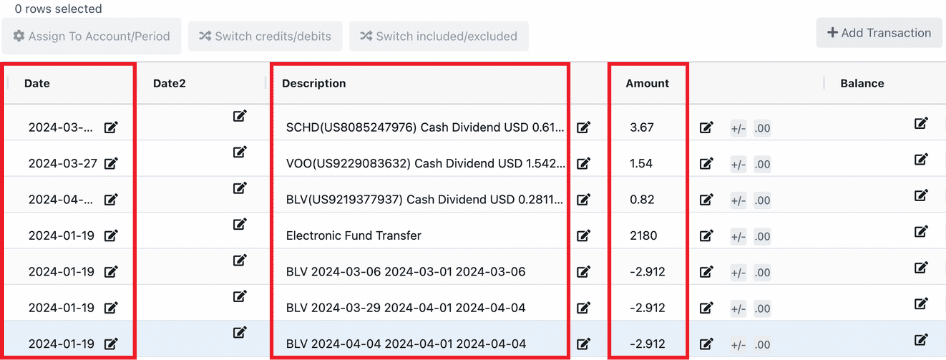Screen dimensions: 946x360
Task: Sort by Date2 column header
Action: (170, 84)
